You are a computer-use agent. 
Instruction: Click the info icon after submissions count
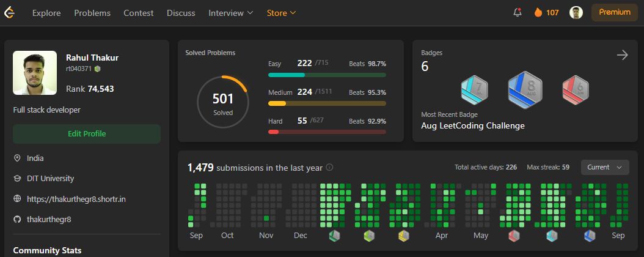(329, 168)
